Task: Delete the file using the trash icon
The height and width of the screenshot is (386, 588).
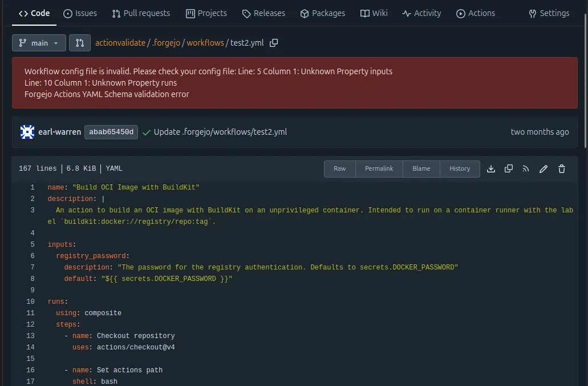Action: point(561,168)
